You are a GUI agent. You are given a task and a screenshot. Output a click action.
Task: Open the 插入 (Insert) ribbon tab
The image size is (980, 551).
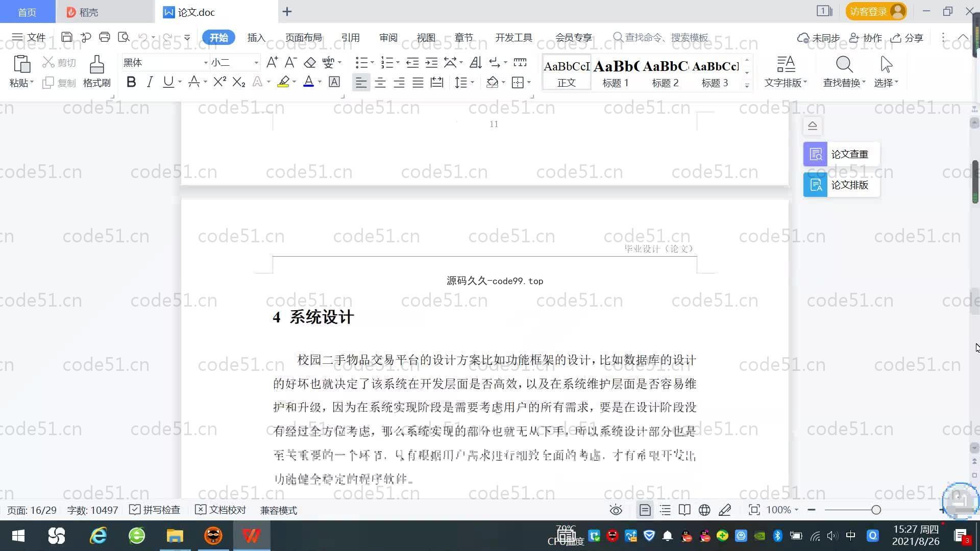click(x=256, y=38)
